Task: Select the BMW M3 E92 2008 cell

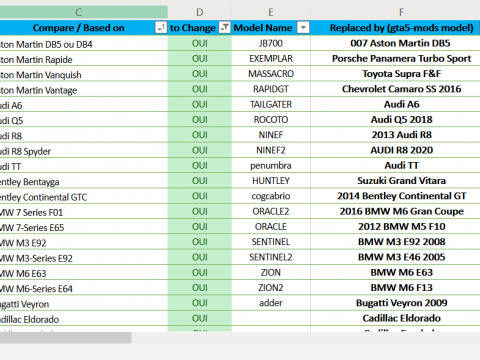Action: 395,242
